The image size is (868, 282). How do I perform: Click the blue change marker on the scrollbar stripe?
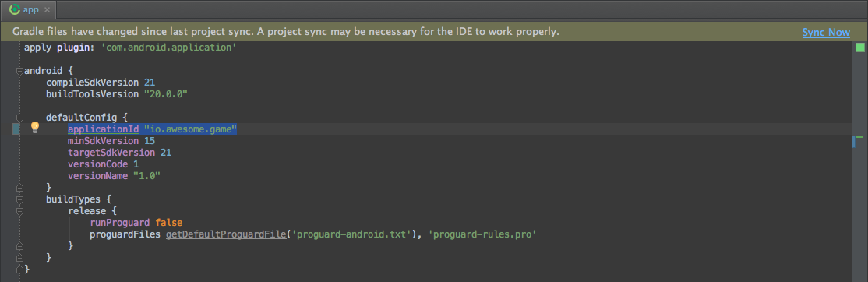coord(854,142)
